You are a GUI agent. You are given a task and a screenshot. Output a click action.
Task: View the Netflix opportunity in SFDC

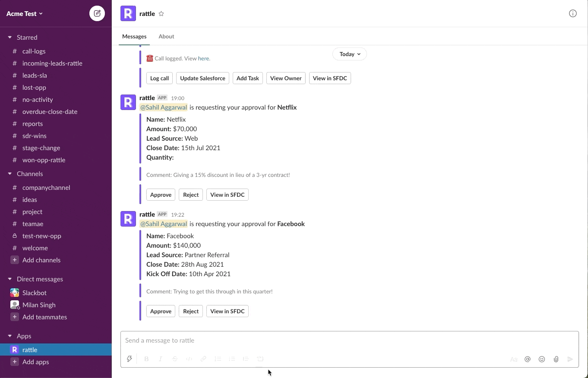pos(228,195)
